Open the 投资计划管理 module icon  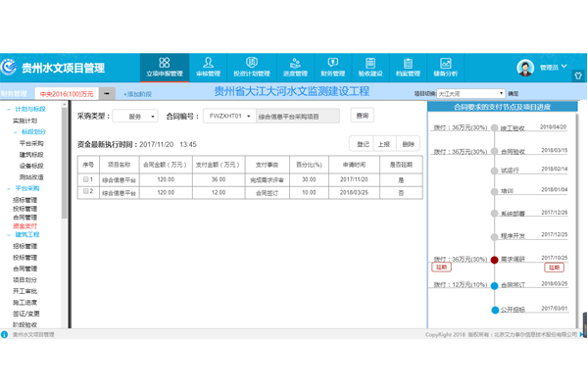pos(251,65)
